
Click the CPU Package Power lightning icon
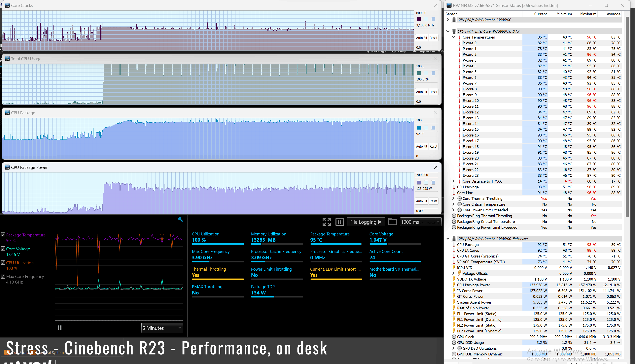(454, 285)
